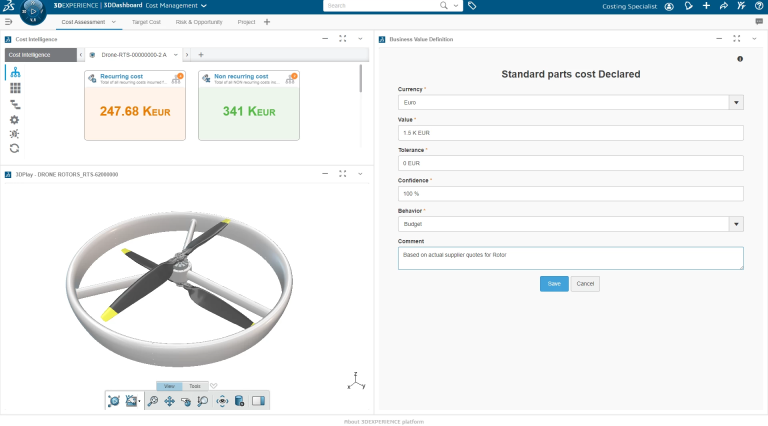Viewport: 768px width, 426px height.
Task: Toggle the hide/show eye tool in 3DPlay toolbar
Action: pos(221,401)
